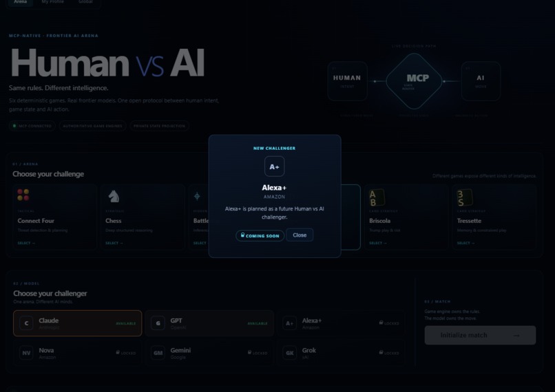
Task: Open the Global tab
Action: click(x=85, y=2)
